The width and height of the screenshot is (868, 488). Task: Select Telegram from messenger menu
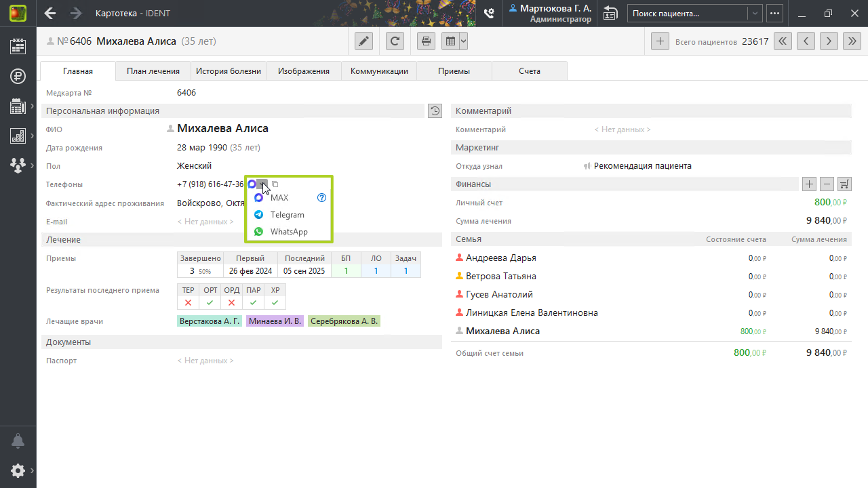pos(287,215)
